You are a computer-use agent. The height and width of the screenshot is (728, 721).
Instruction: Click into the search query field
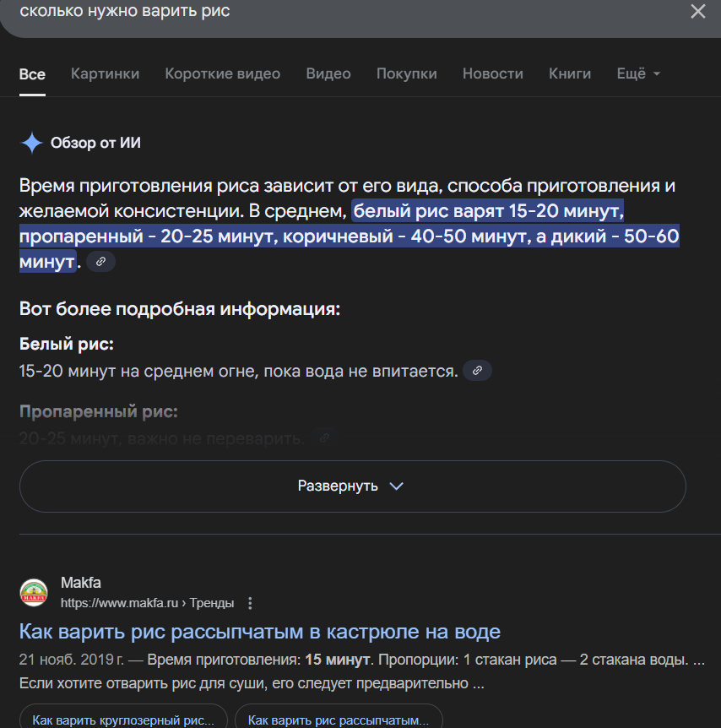pos(344,11)
